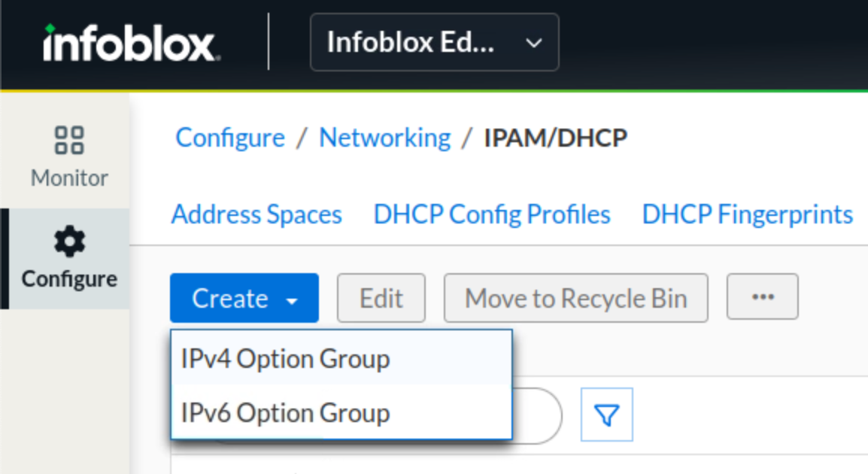This screenshot has width=868, height=474.
Task: Click the caret arrow on the Create button
Action: [292, 300]
